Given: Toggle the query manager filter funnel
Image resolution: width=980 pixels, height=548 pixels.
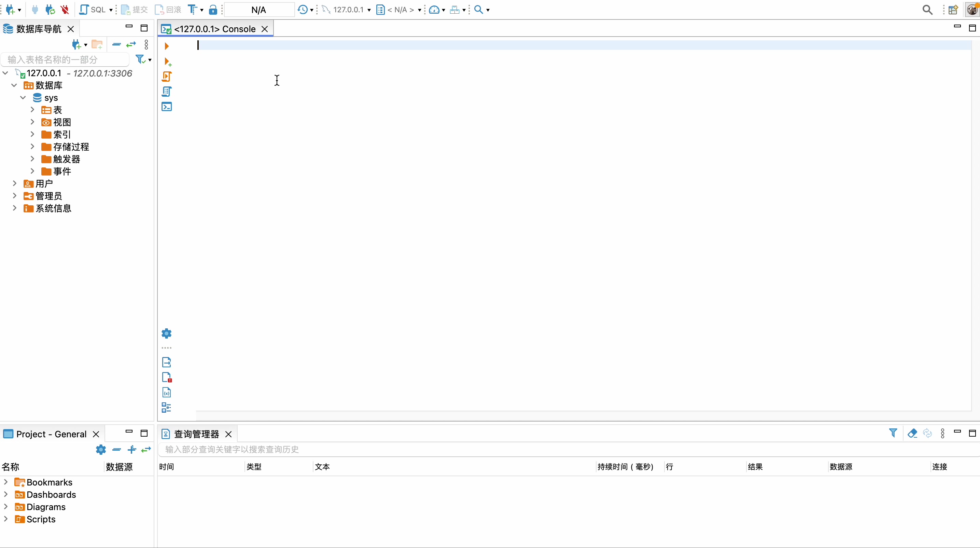Looking at the screenshot, I should [x=893, y=434].
